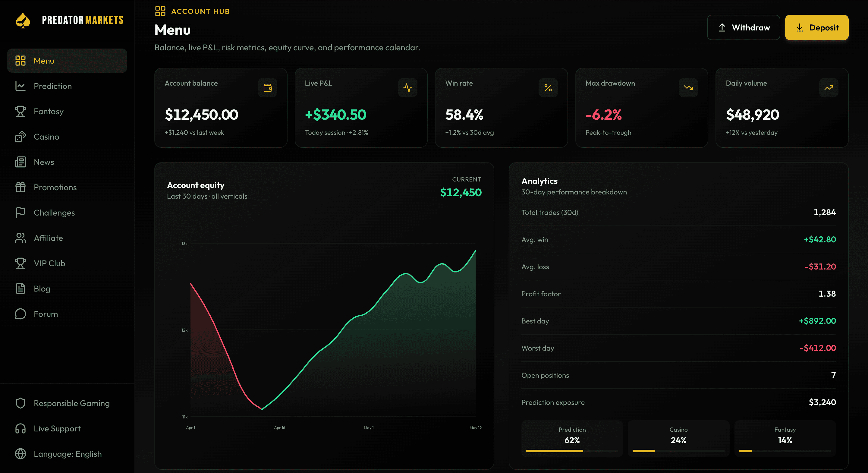Screen dimensions: 868x473
Task: Click the current equity $12,450 value
Action: point(461,193)
